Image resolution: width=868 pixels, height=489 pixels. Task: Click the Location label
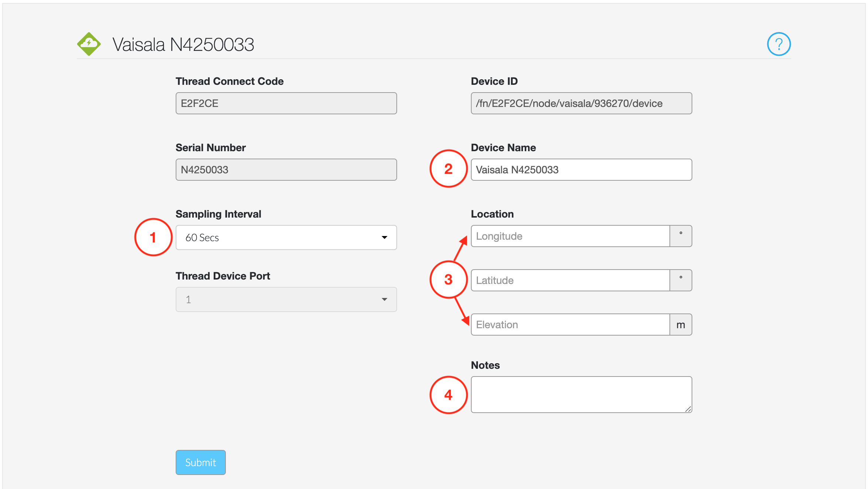(x=492, y=214)
